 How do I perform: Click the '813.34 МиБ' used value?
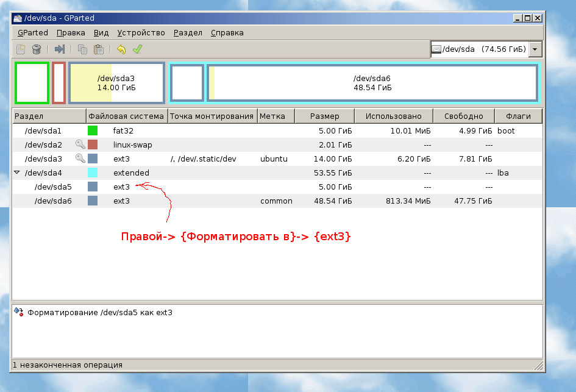408,201
